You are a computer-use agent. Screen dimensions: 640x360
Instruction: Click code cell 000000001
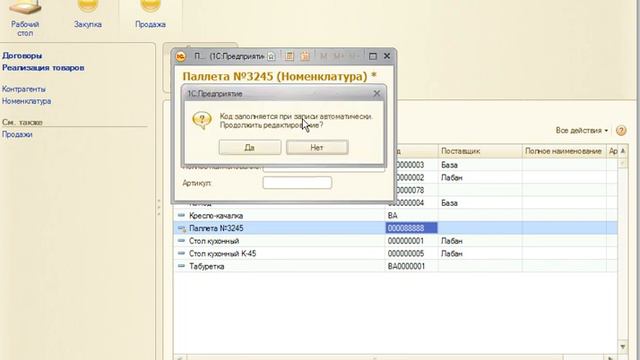(411, 241)
